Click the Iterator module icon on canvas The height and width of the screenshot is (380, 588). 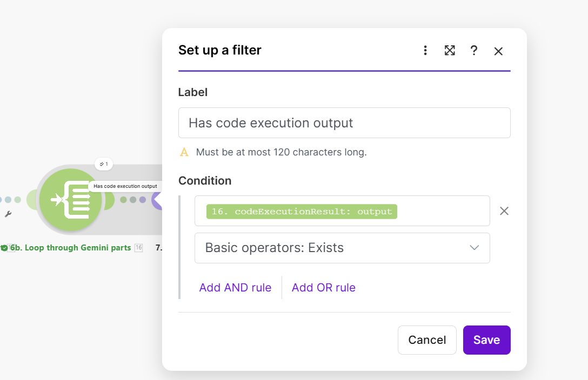click(x=70, y=200)
